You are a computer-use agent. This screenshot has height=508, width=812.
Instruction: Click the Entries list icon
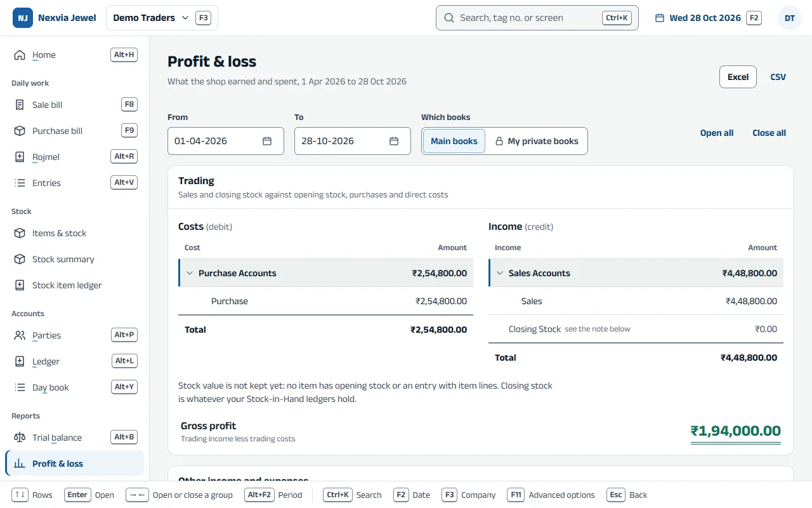[x=20, y=183]
